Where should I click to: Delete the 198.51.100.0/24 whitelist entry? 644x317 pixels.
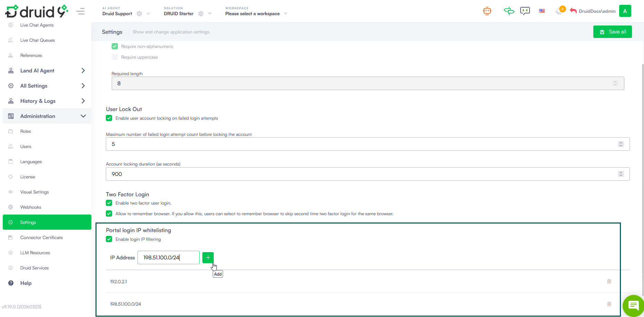[609, 304]
